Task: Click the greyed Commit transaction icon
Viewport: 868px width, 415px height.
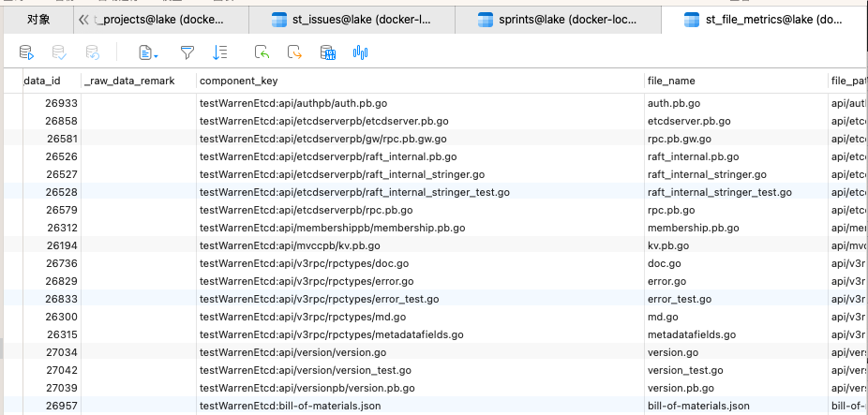Action: 59,52
